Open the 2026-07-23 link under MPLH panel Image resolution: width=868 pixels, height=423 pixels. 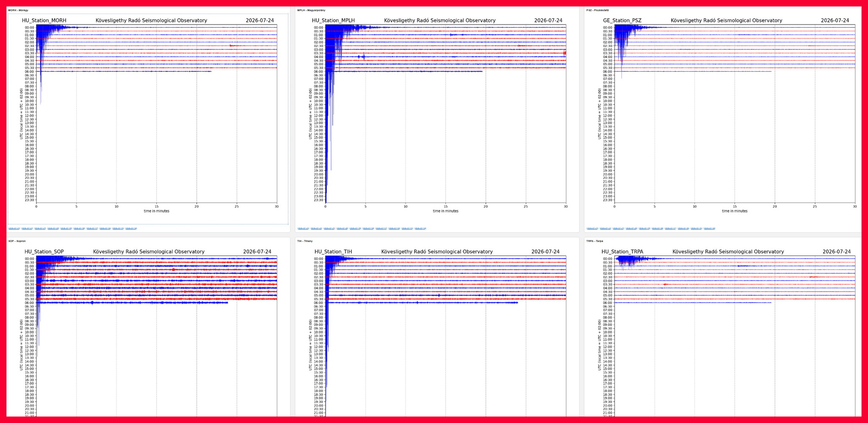point(303,228)
